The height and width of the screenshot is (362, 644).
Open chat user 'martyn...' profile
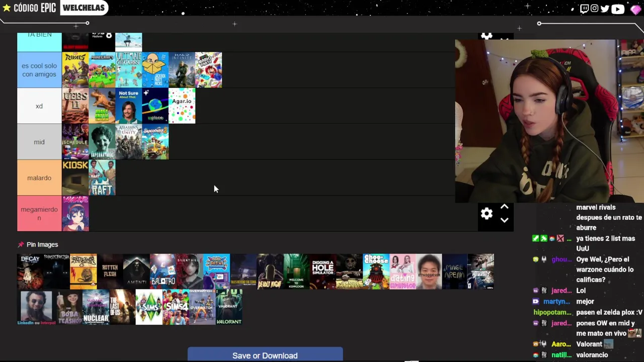556,302
